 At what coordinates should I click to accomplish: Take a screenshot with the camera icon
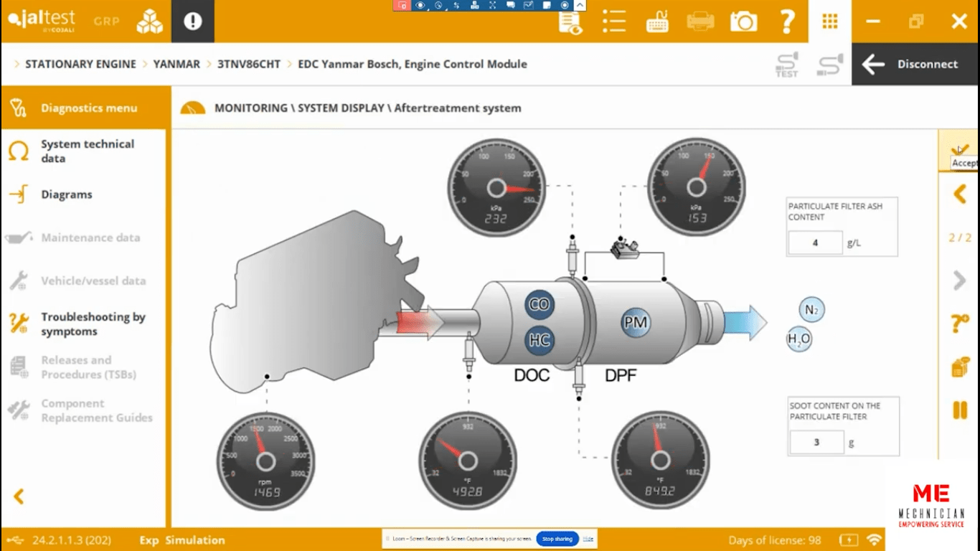[x=743, y=22]
